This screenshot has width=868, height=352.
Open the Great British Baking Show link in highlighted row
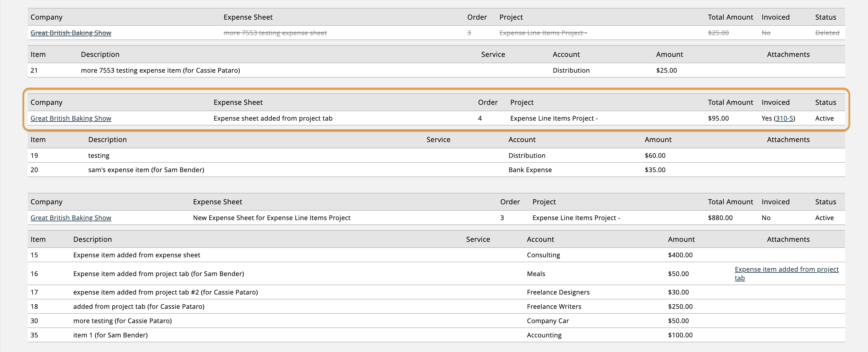click(70, 118)
